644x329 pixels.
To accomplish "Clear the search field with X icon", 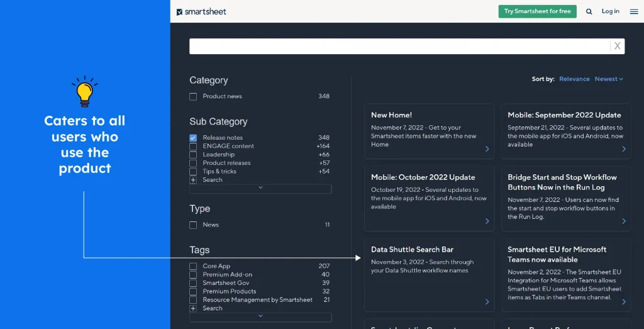I will coord(617,46).
